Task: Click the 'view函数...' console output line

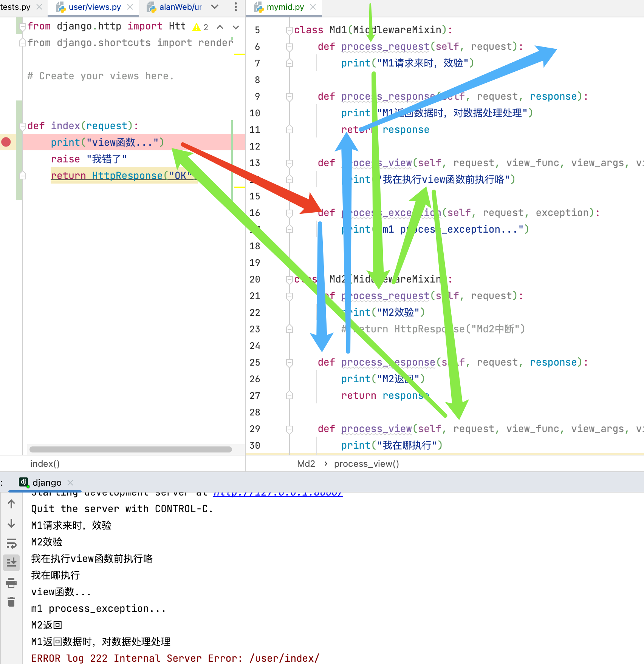Action: (61, 592)
